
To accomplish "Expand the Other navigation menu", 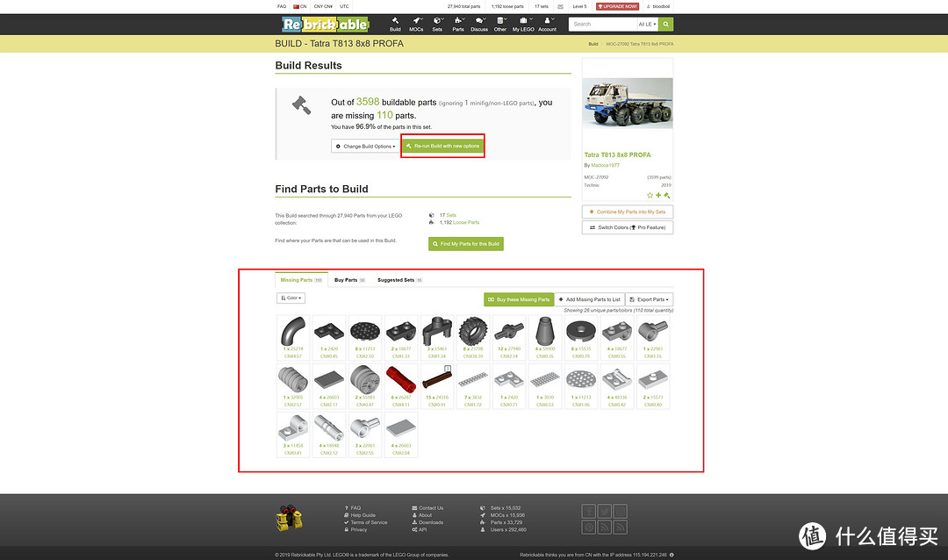I will pyautogui.click(x=500, y=25).
